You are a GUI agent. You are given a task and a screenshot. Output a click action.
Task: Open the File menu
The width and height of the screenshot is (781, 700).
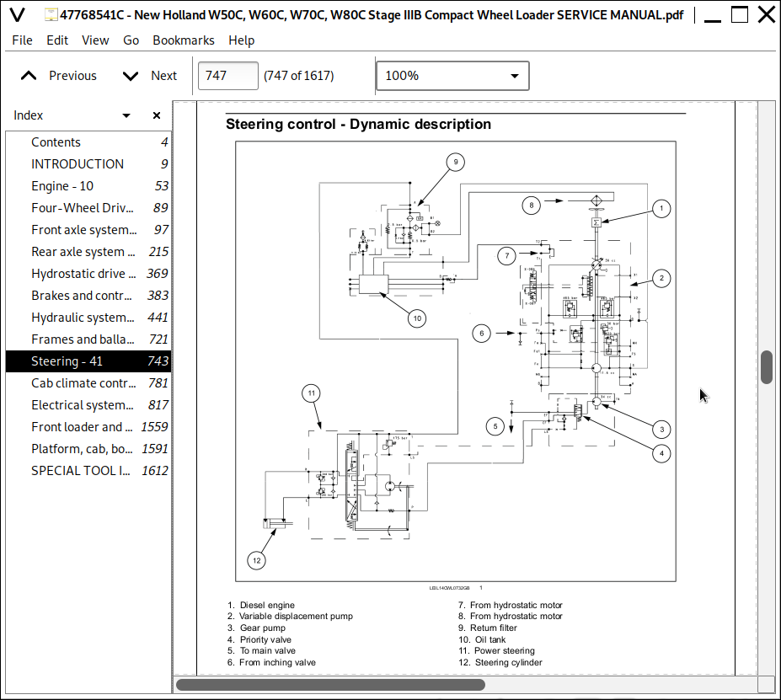(x=21, y=40)
